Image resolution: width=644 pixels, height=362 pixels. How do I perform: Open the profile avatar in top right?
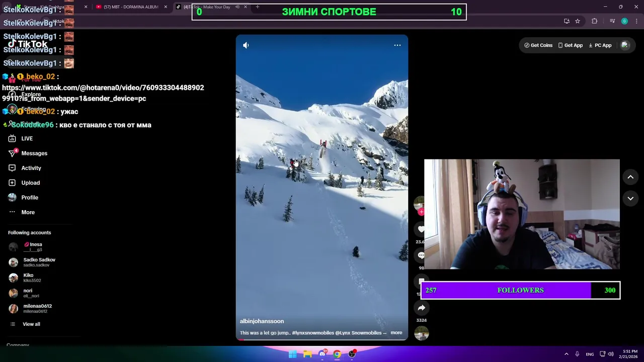tap(625, 45)
